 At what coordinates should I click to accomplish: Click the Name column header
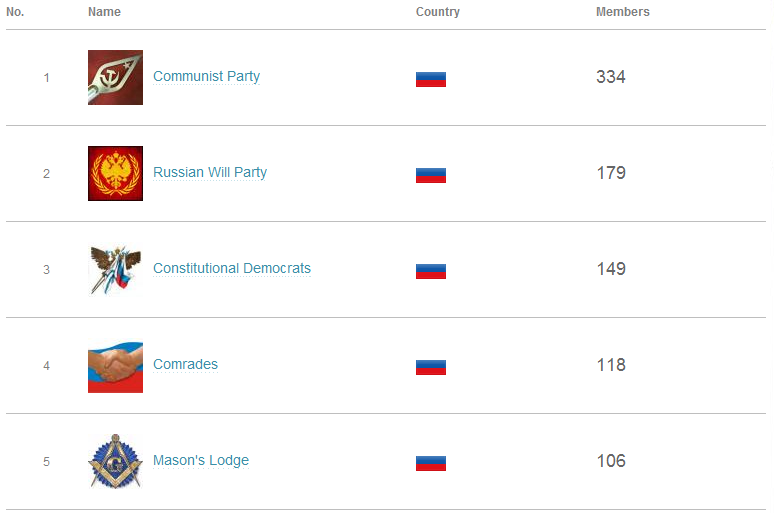pyautogui.click(x=104, y=12)
